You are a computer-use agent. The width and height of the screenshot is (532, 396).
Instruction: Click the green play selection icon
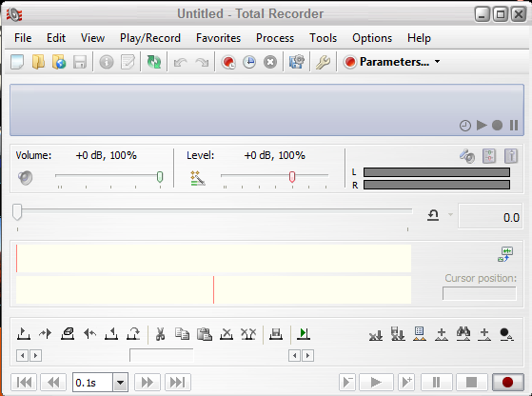pyautogui.click(x=304, y=334)
